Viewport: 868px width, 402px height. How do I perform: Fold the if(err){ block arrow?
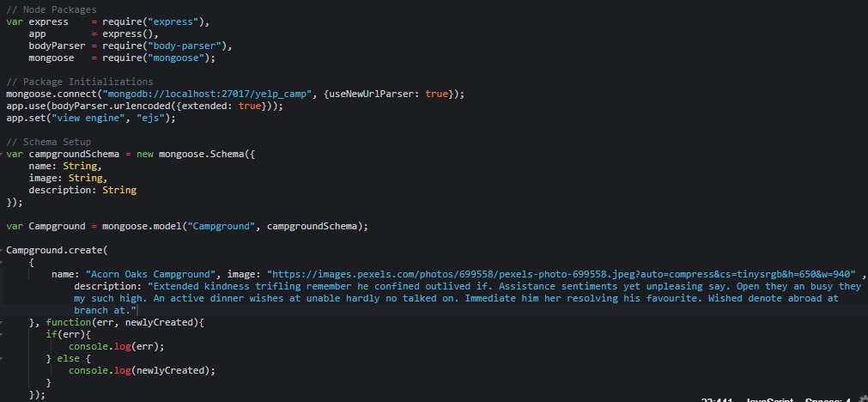3,334
